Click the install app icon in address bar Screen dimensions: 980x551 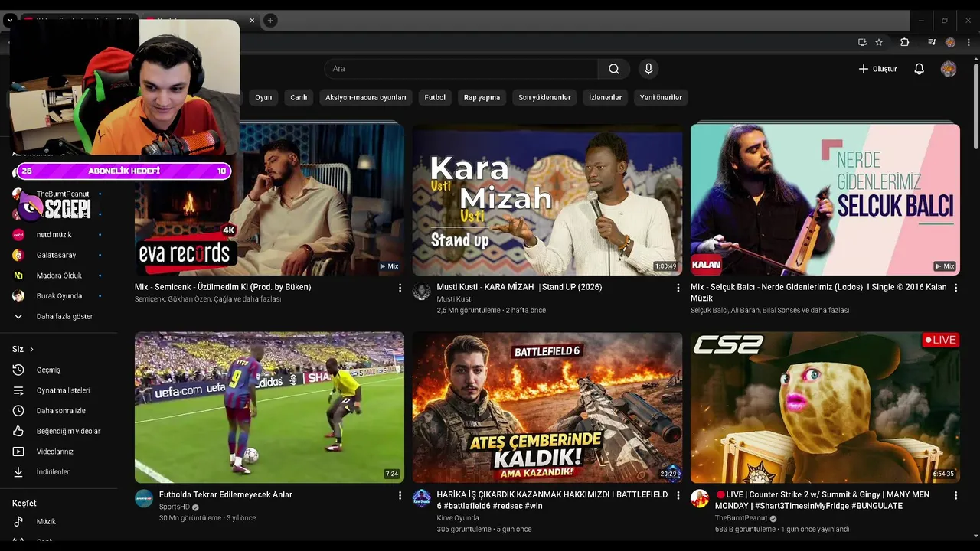862,42
